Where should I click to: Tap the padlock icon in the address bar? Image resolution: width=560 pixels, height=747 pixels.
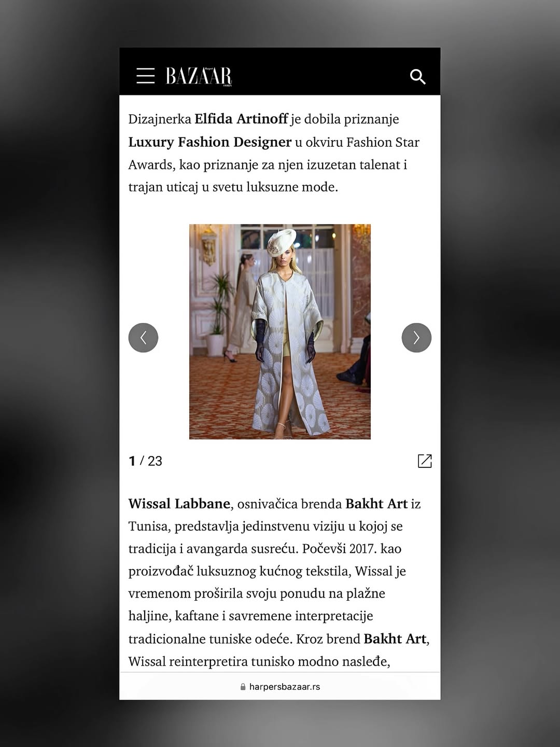(243, 687)
